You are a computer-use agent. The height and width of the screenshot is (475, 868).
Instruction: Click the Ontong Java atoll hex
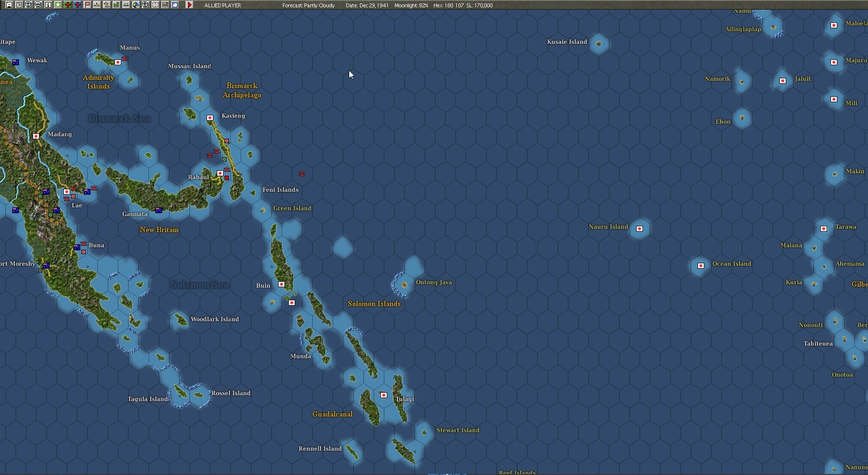pyautogui.click(x=404, y=285)
